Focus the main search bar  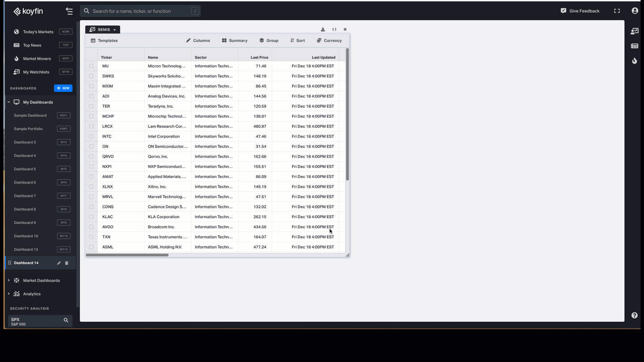[x=140, y=11]
